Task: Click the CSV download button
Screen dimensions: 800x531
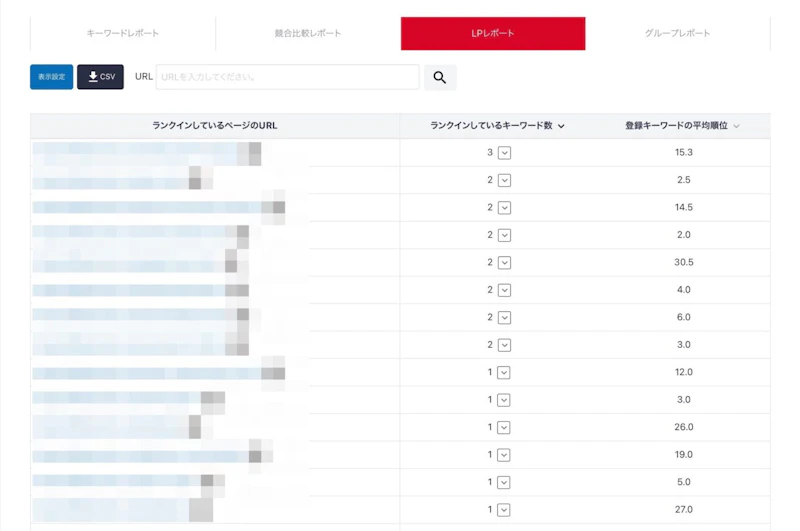Action: point(100,77)
